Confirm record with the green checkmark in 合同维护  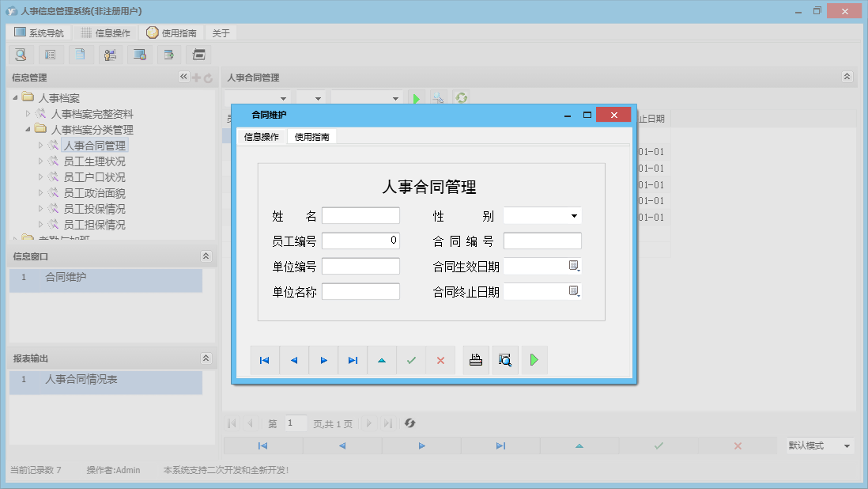pyautogui.click(x=410, y=360)
